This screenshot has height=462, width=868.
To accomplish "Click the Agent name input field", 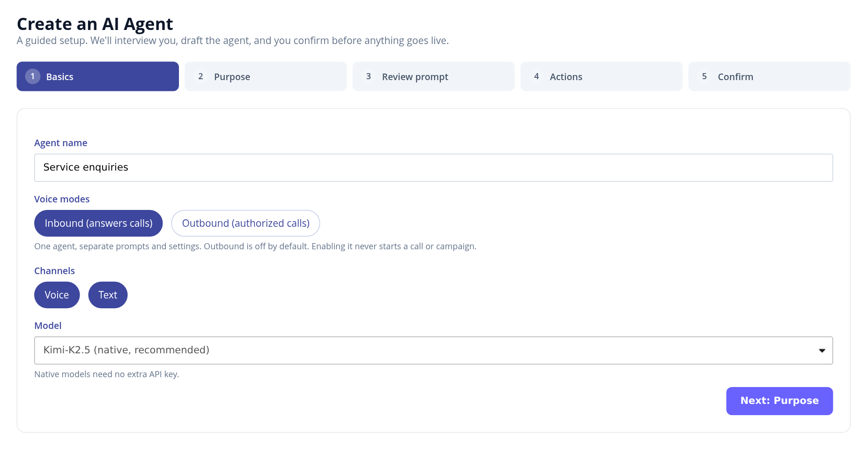I will (433, 168).
